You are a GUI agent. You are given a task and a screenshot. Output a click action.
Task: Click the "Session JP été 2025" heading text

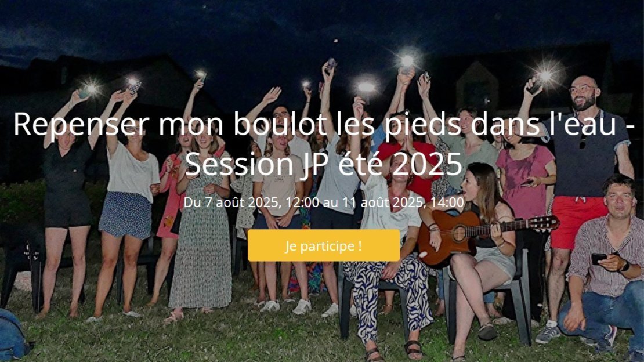324,164
